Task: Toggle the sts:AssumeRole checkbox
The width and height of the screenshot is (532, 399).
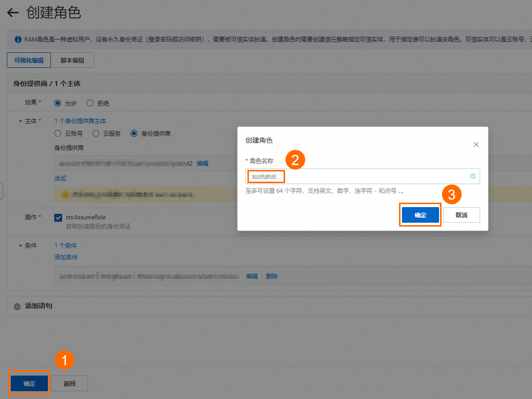Action: 58,218
